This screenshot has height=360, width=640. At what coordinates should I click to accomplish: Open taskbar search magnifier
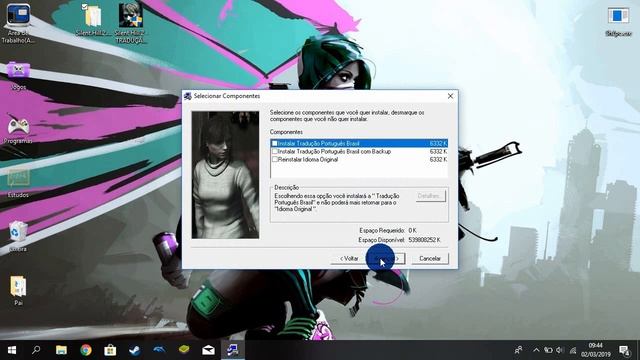coord(36,350)
